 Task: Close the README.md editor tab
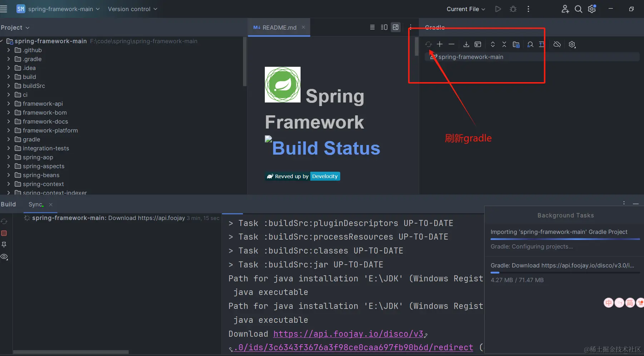(303, 27)
